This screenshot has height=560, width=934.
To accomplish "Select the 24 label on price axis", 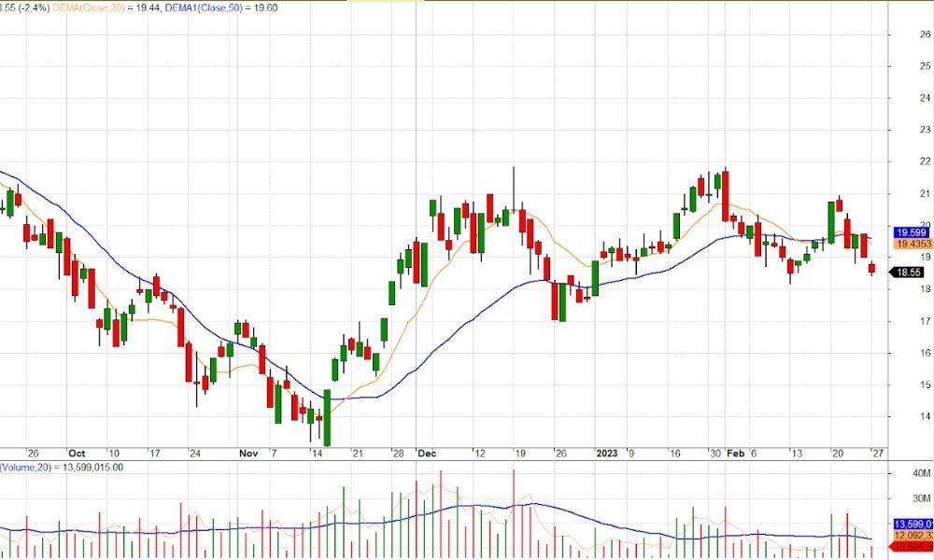I will [x=925, y=98].
